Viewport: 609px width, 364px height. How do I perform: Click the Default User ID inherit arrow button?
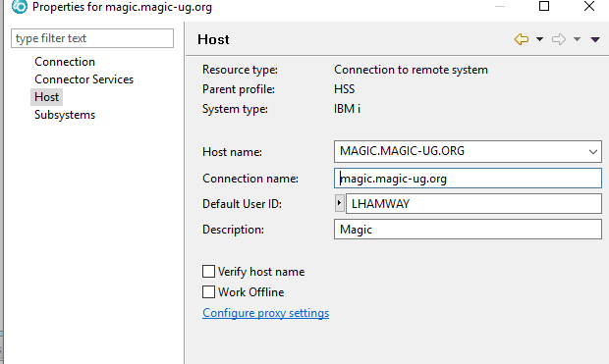(x=340, y=203)
